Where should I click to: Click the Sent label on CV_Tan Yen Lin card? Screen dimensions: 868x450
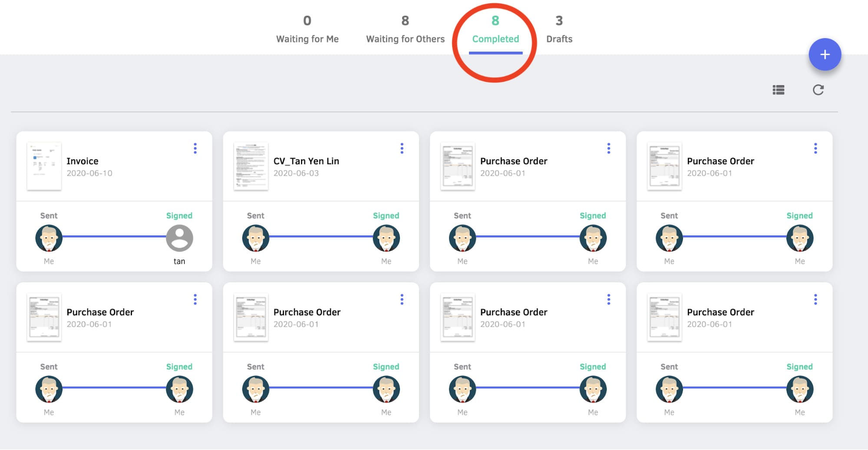tap(255, 216)
